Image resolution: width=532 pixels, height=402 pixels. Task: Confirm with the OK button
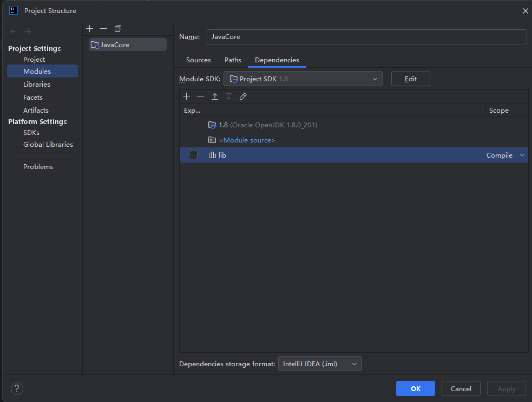point(415,388)
